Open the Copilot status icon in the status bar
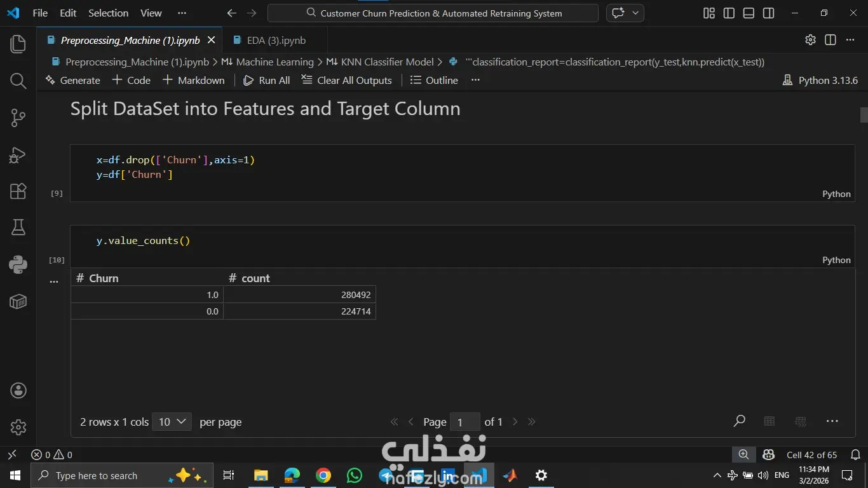 tap(768, 455)
